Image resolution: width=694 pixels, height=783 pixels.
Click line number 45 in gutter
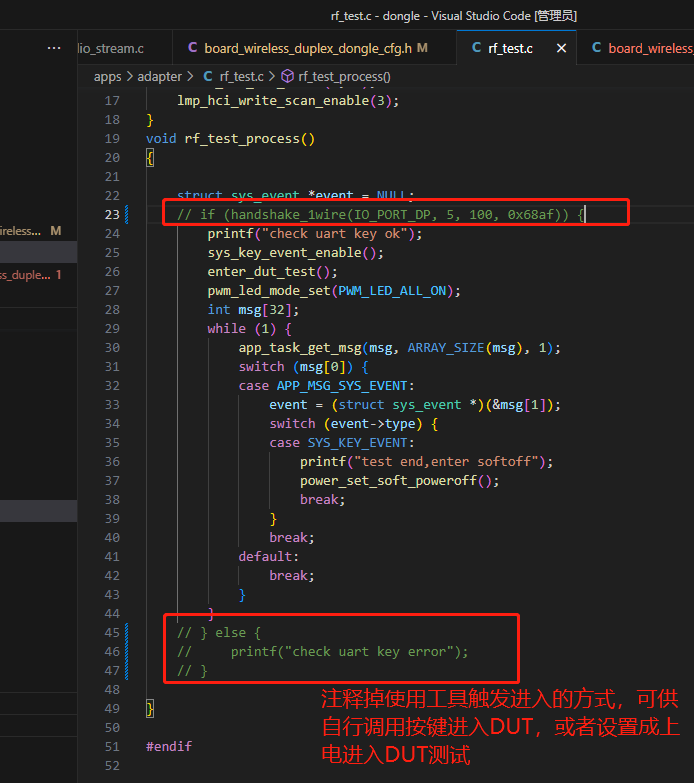pos(112,633)
